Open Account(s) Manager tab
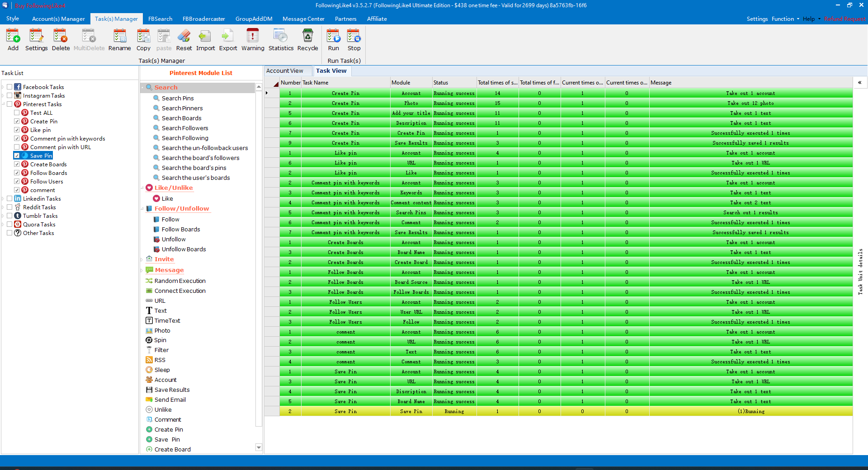This screenshot has width=868, height=470. (x=58, y=19)
